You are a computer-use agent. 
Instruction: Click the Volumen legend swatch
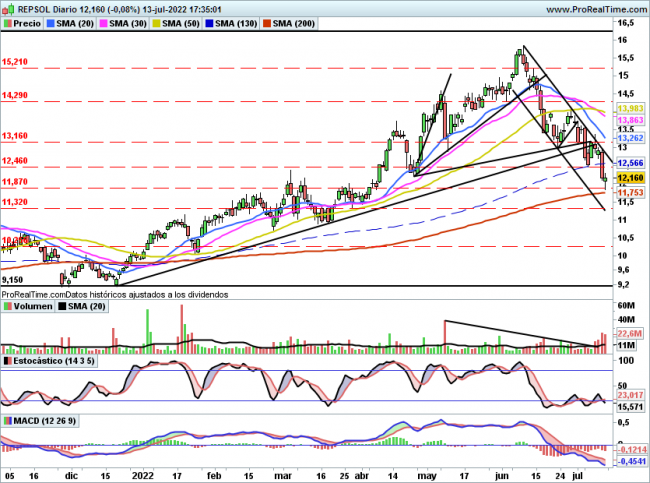point(7,307)
